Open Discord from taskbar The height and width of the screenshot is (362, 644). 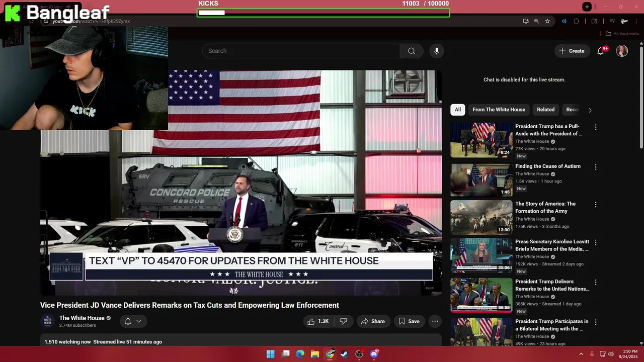point(374,354)
